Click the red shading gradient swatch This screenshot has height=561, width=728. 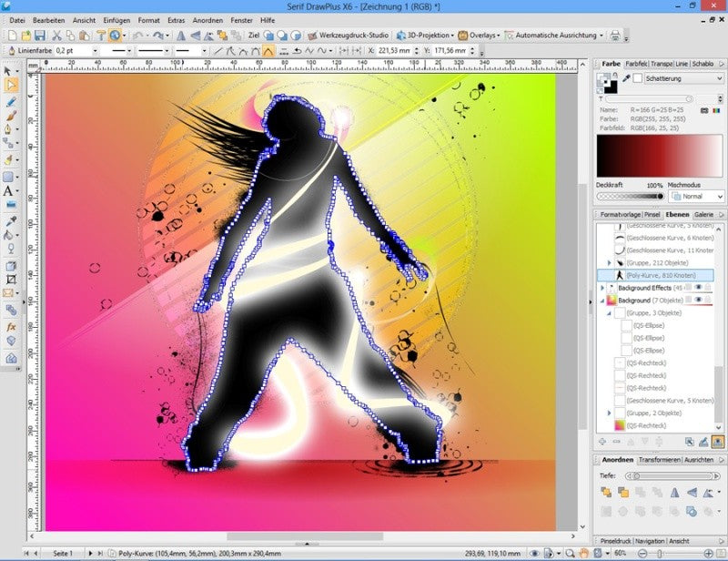(x=659, y=156)
